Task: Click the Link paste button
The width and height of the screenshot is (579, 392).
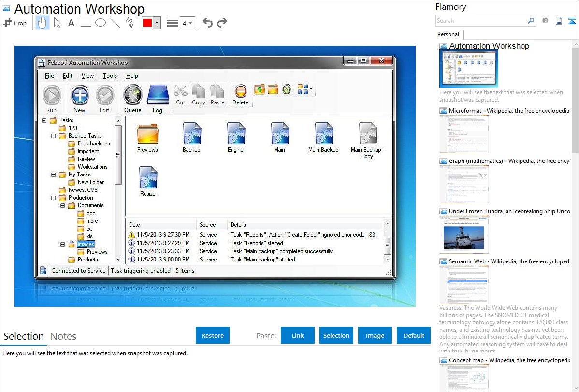Action: coord(298,335)
